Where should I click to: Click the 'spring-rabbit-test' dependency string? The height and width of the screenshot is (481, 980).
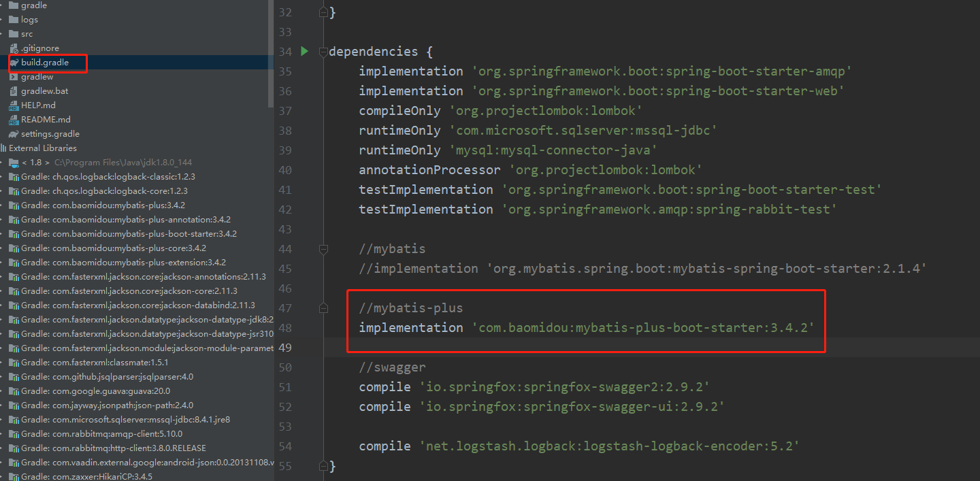(x=669, y=210)
